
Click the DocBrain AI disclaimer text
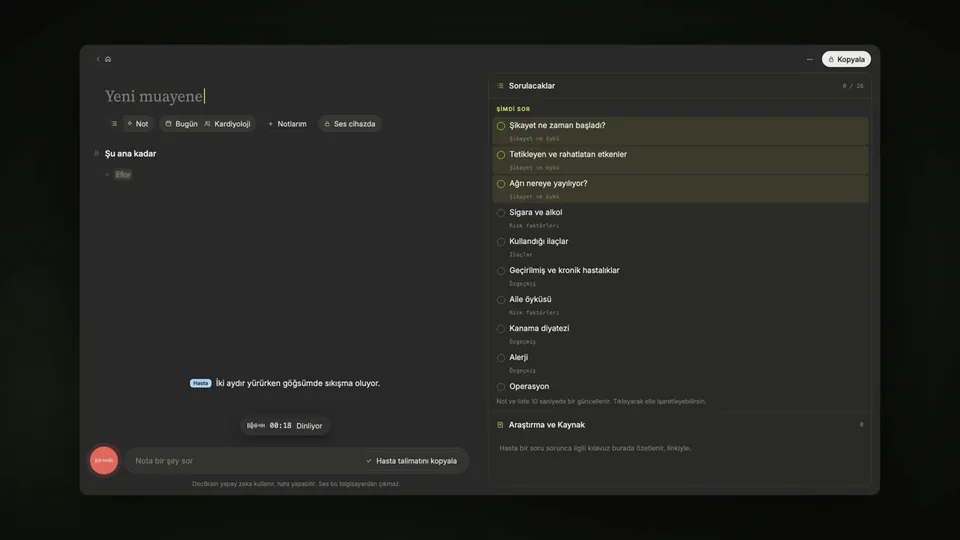(x=296, y=484)
